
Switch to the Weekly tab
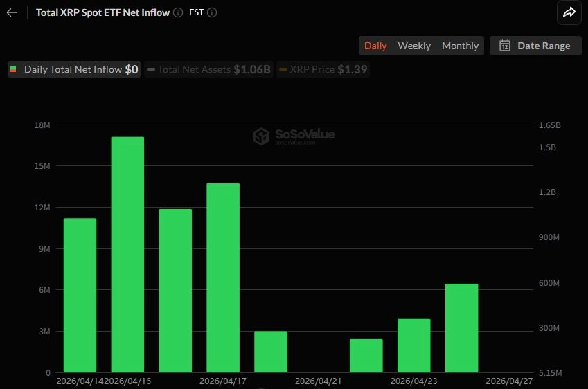[414, 46]
